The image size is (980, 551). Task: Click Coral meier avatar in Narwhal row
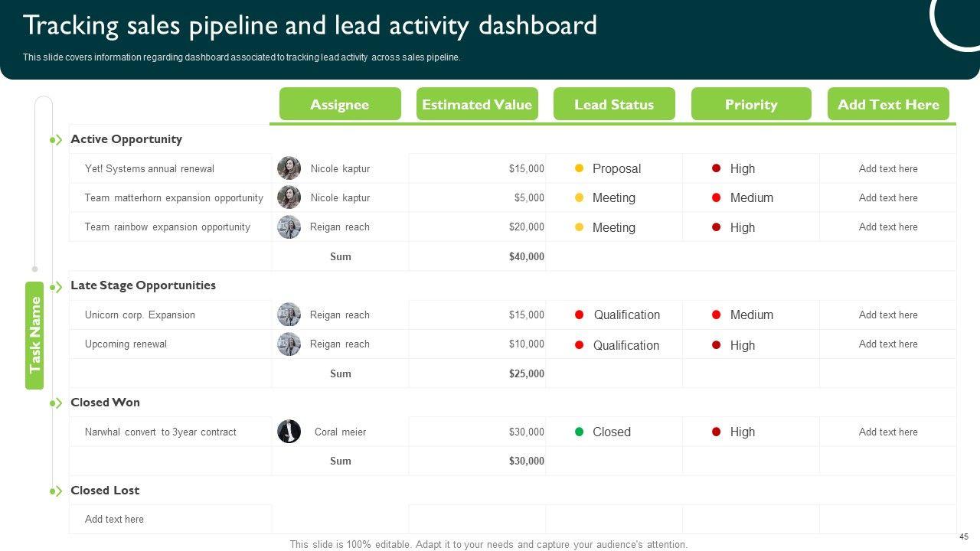tap(289, 432)
